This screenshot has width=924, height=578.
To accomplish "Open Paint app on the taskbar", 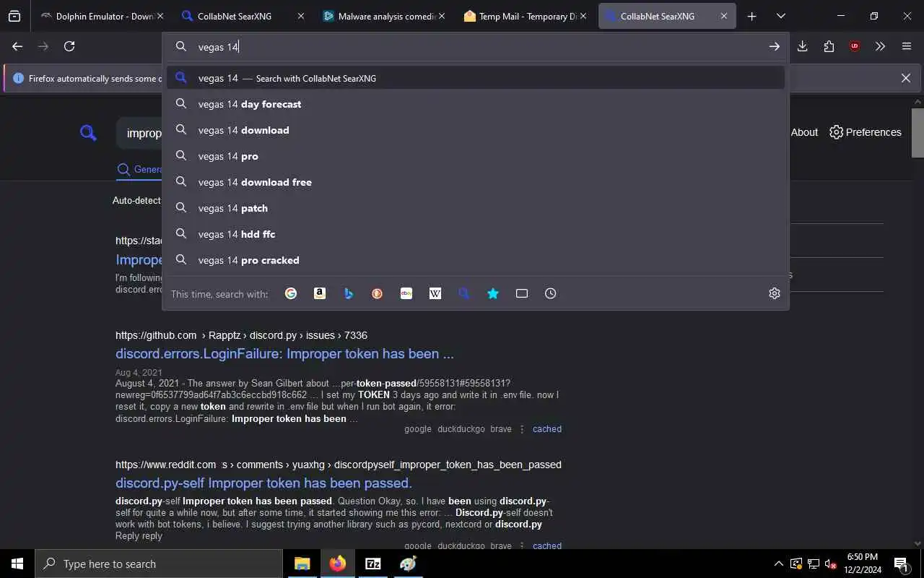I will (x=408, y=564).
